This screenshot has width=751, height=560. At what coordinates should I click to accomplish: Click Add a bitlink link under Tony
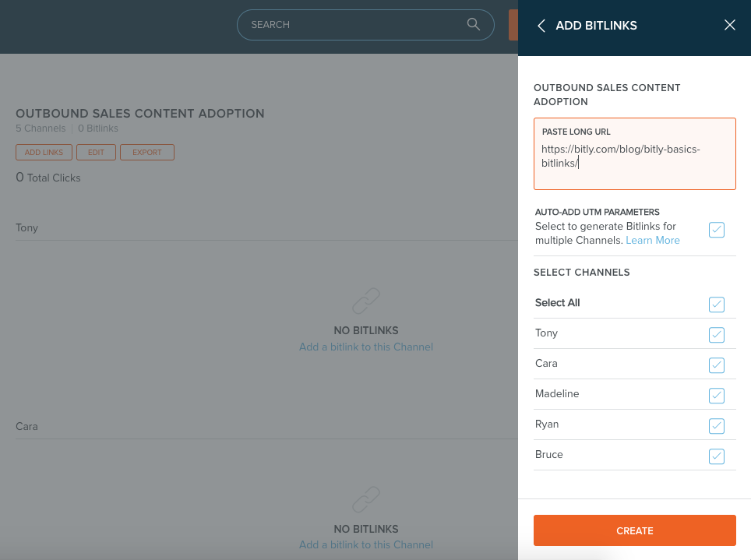click(366, 347)
